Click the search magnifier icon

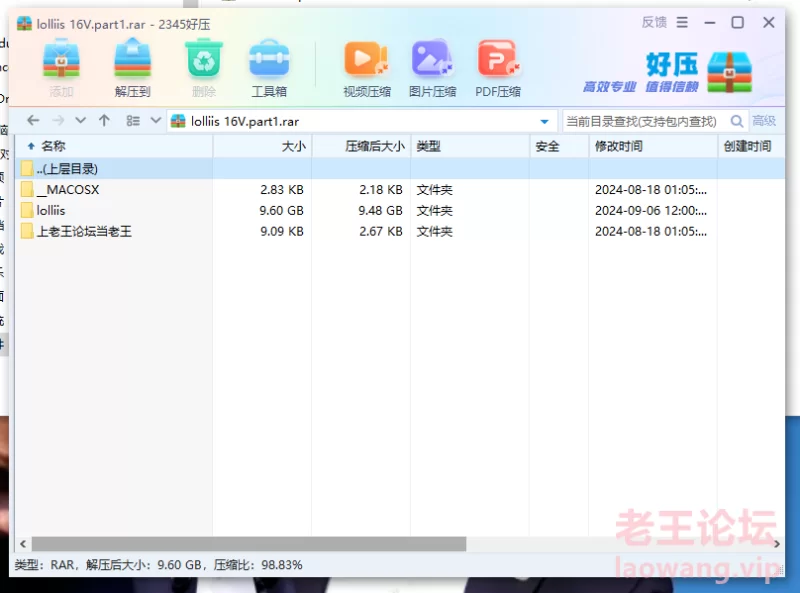736,121
